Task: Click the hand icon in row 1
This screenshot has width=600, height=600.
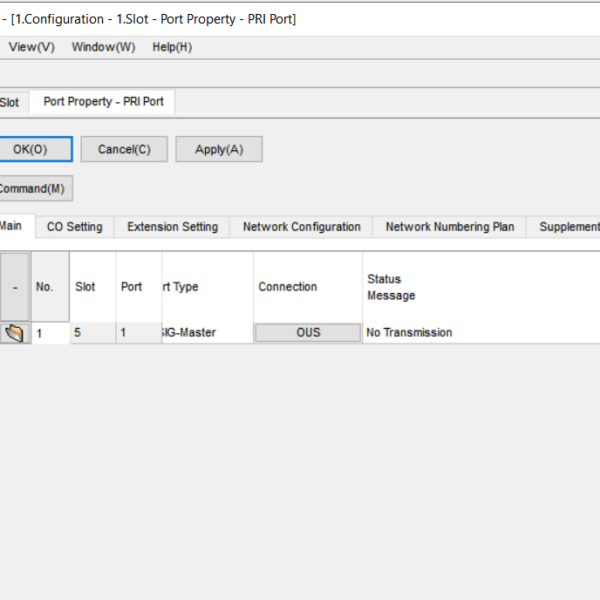Action: click(14, 333)
